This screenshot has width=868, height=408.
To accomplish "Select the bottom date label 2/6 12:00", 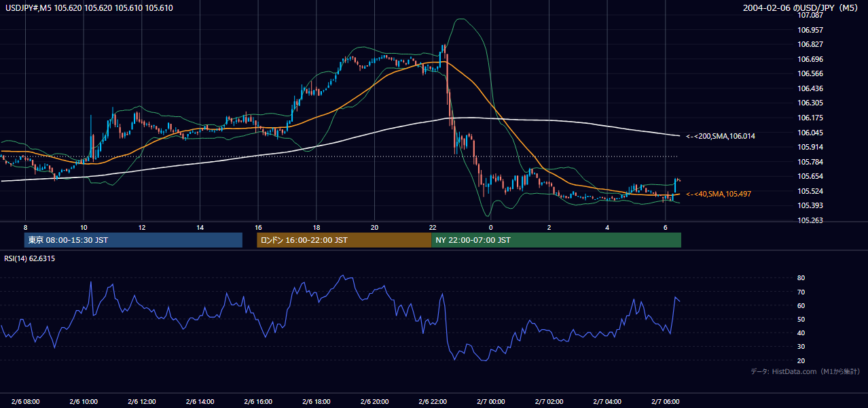I will click(x=141, y=402).
